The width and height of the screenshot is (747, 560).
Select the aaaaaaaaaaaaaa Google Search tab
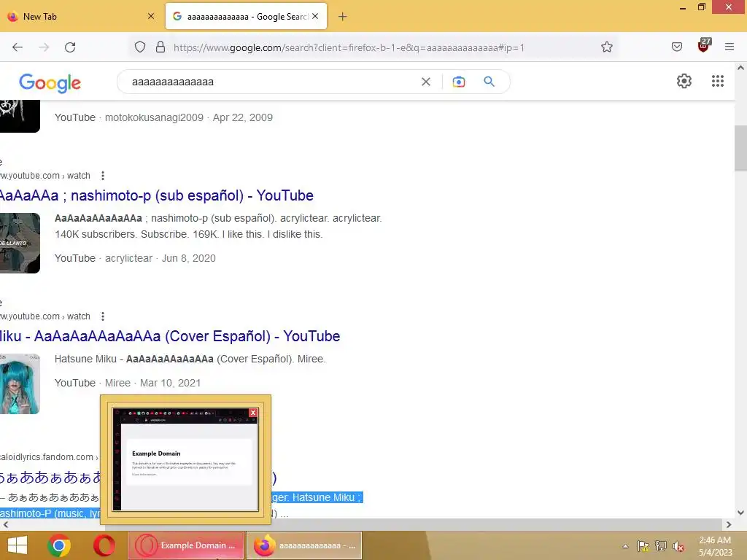[247, 16]
